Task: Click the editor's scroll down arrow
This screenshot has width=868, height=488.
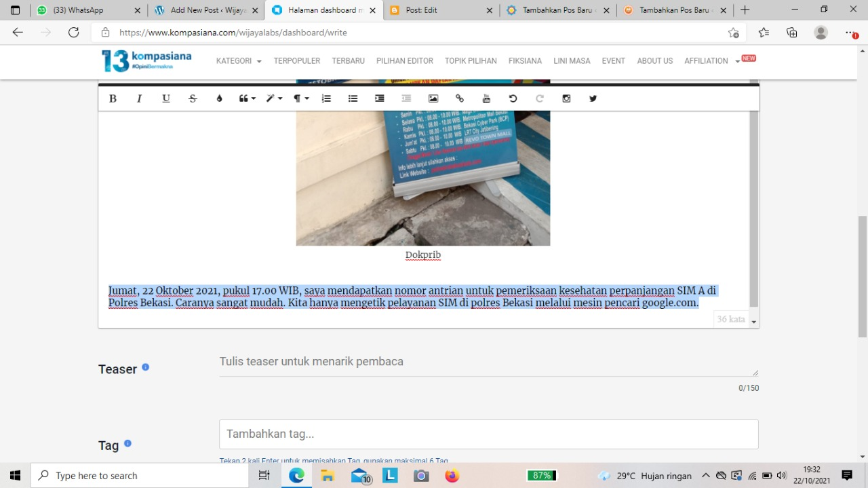Action: pyautogui.click(x=754, y=322)
